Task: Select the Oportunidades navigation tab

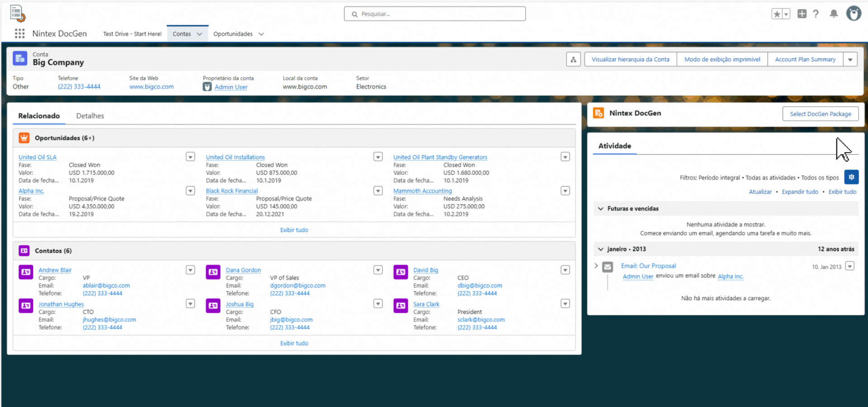Action: [233, 34]
